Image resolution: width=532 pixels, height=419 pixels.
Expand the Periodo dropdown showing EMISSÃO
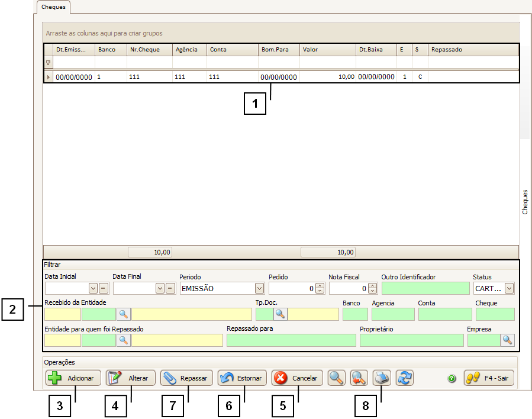[x=259, y=288]
